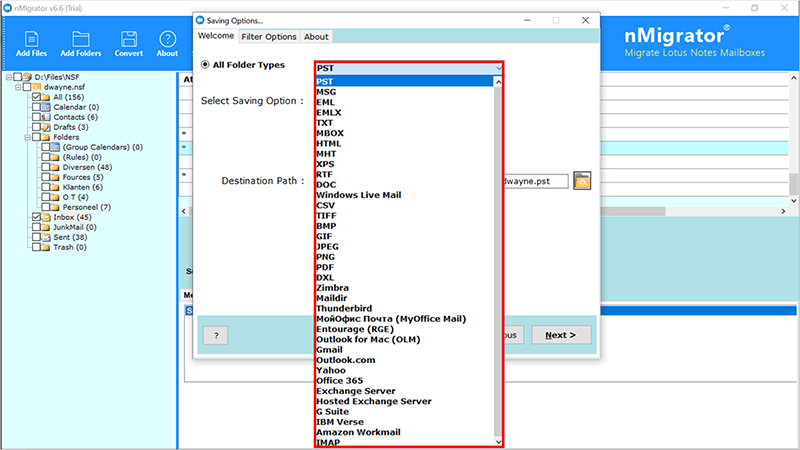
Task: Toggle the Calendar (0) checkbox
Action: [x=37, y=107]
